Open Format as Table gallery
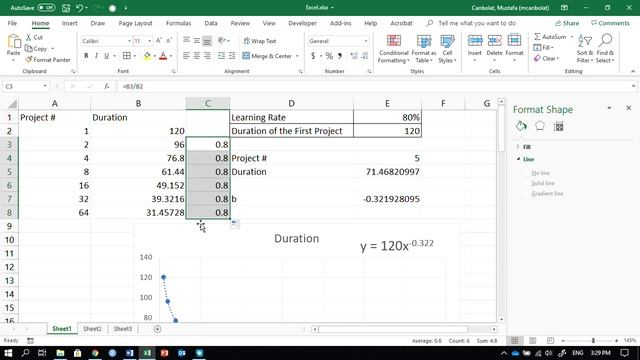Viewport: 640px width, 360px height. 424,49
